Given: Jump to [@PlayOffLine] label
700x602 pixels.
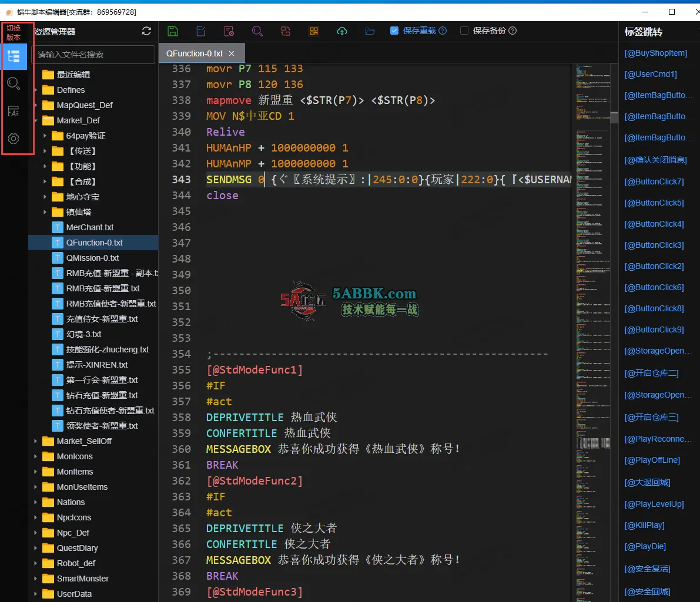Looking at the screenshot, I should pyautogui.click(x=652, y=460).
